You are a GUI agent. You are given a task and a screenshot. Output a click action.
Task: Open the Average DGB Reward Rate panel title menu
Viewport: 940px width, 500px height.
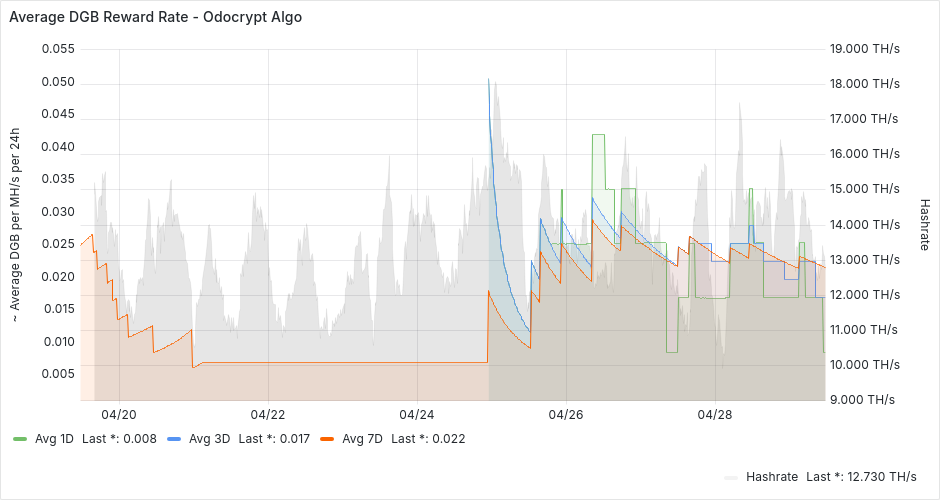(x=155, y=17)
